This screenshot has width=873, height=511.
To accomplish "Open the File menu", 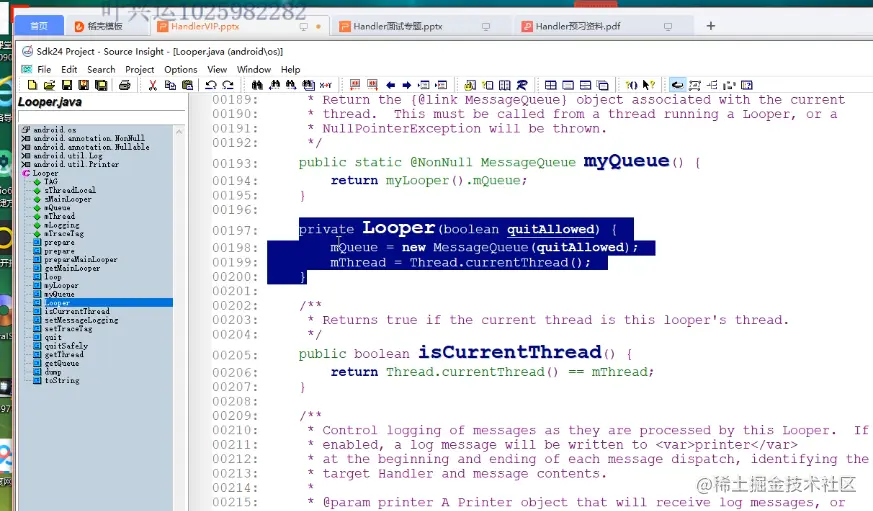I will 44,70.
